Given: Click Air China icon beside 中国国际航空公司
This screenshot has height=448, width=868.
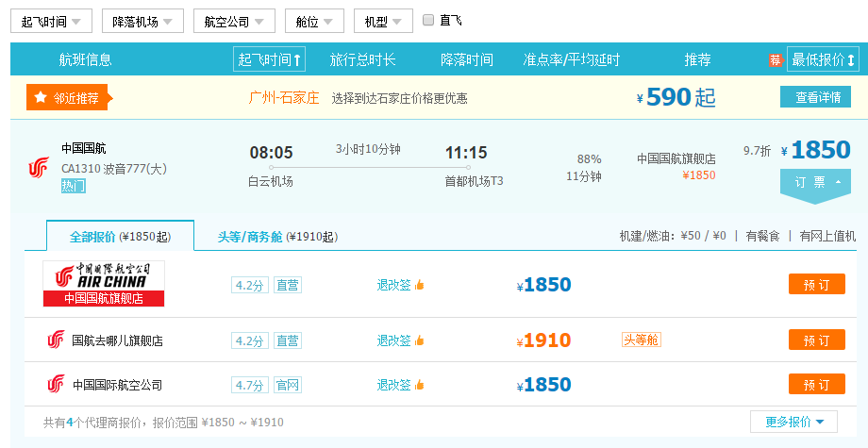Looking at the screenshot, I should 56,384.
